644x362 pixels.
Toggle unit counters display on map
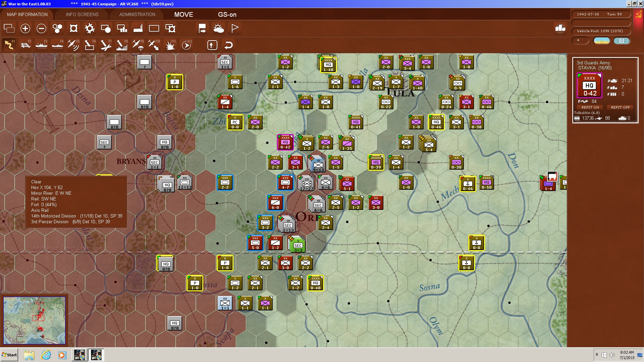9,28
